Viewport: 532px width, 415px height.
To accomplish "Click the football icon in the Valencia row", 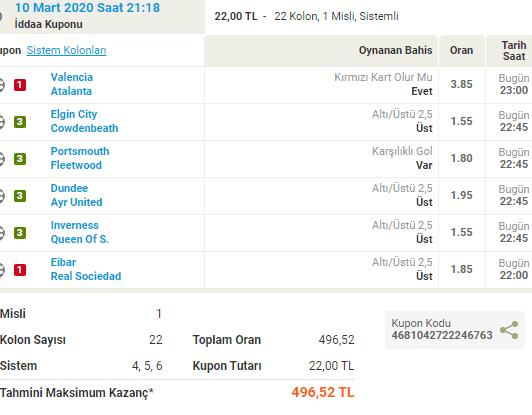I will click(1, 85).
